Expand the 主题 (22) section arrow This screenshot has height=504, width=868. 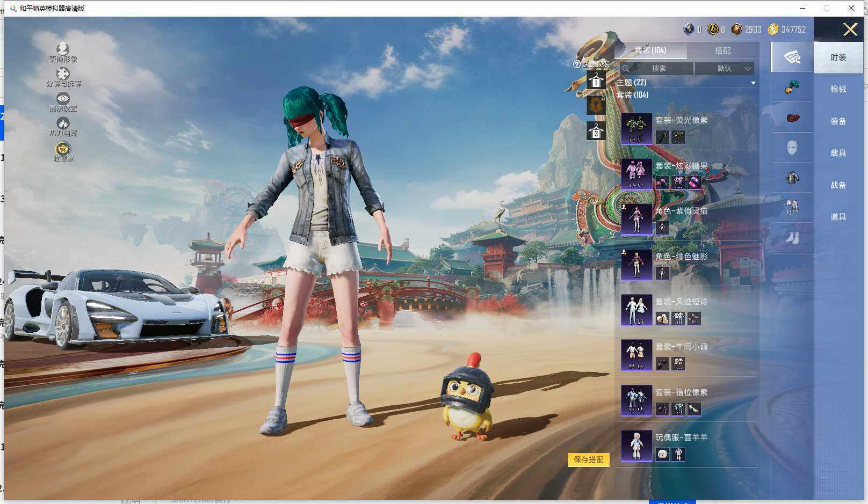(753, 83)
